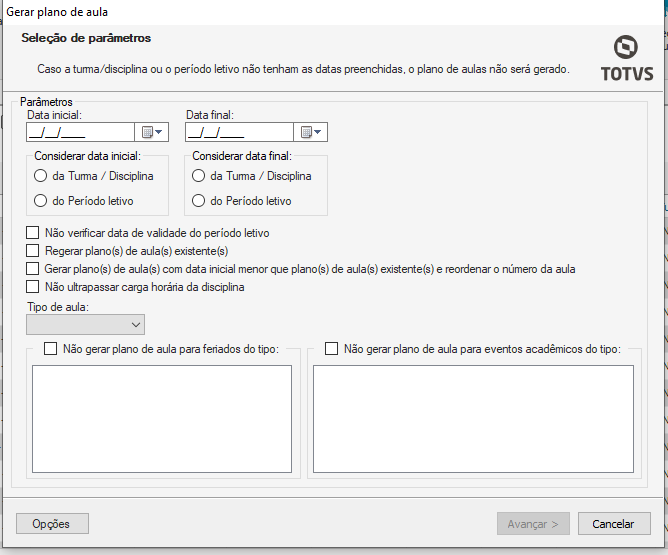Toggle 'Não ultrapassar carga horária da disciplina'
This screenshot has width=668, height=555.
pyautogui.click(x=33, y=287)
